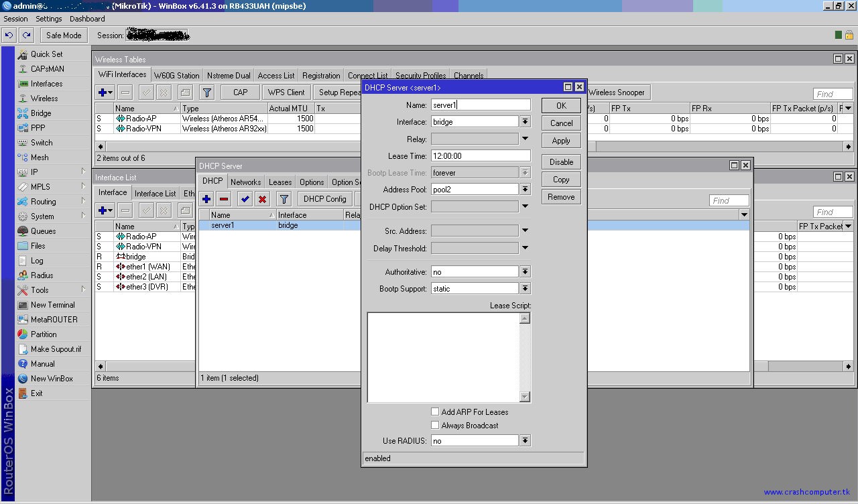Open PPP in sidebar
Image resolution: width=858 pixels, height=504 pixels.
point(38,128)
